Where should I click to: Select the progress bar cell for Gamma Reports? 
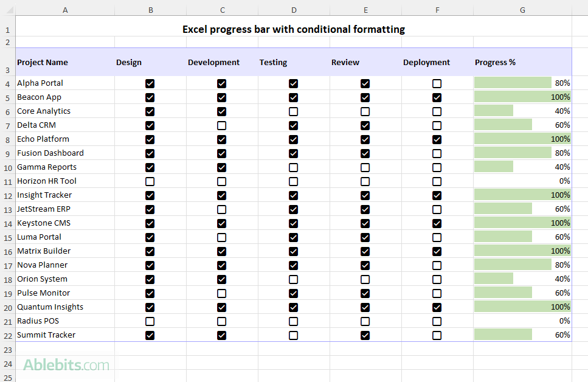point(522,167)
